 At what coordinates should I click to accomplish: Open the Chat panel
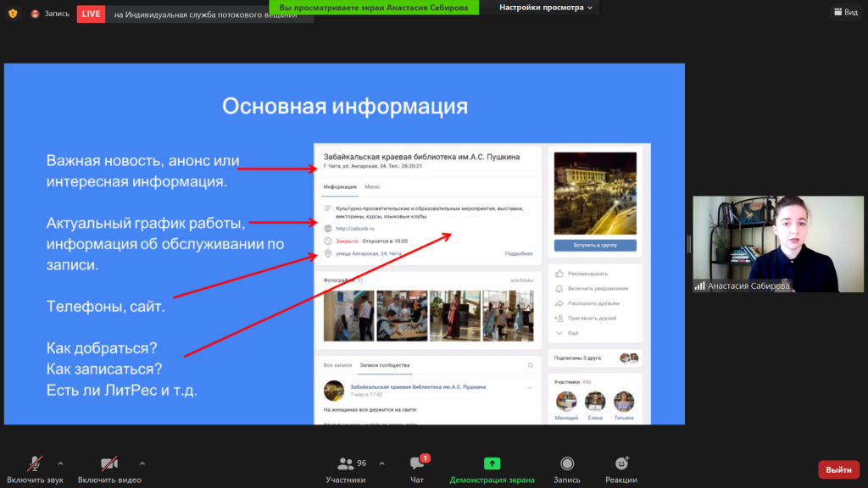point(417,463)
